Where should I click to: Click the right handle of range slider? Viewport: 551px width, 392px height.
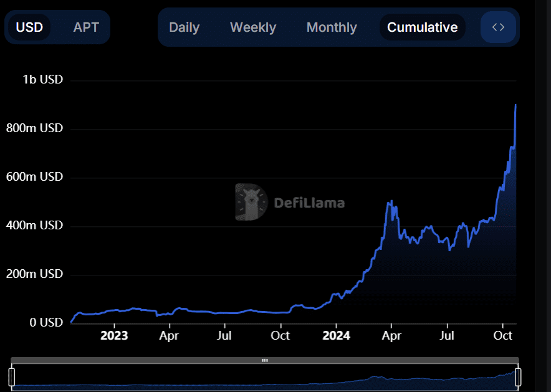pos(517,376)
